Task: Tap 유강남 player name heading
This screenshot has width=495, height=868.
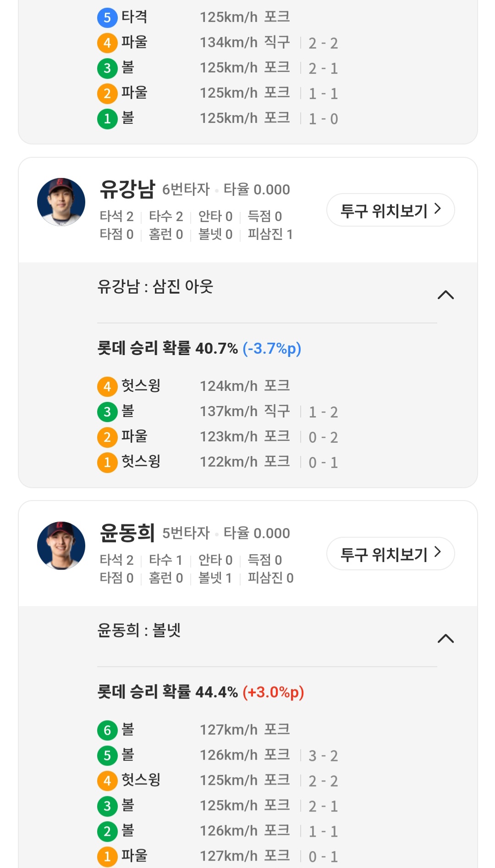Action: [127, 189]
